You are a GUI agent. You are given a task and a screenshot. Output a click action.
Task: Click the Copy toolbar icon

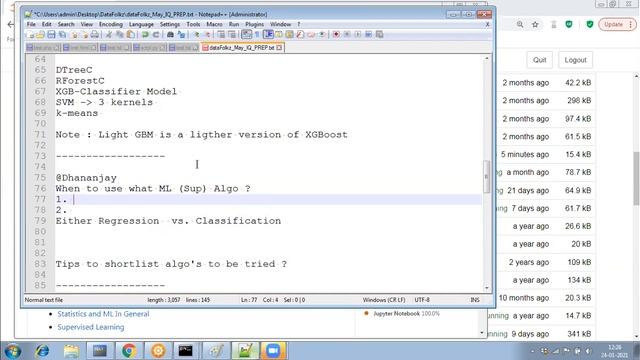(119, 35)
